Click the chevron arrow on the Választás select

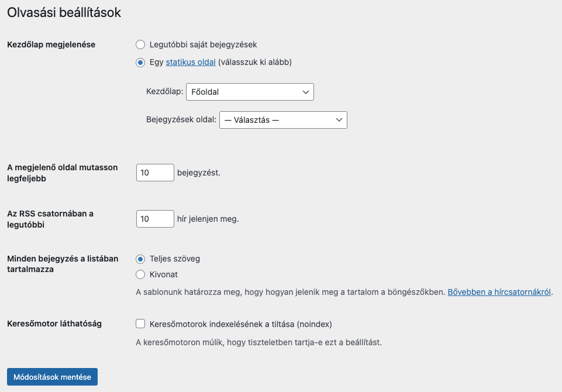[x=339, y=120]
